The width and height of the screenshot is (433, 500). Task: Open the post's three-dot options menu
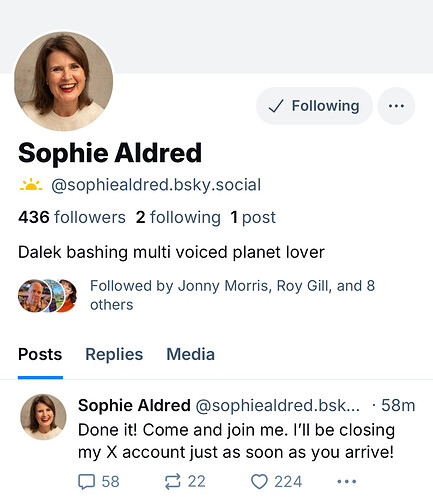(x=347, y=482)
